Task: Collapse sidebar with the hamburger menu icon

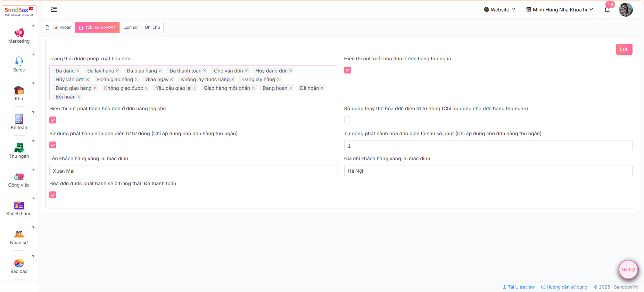Action: coord(54,9)
